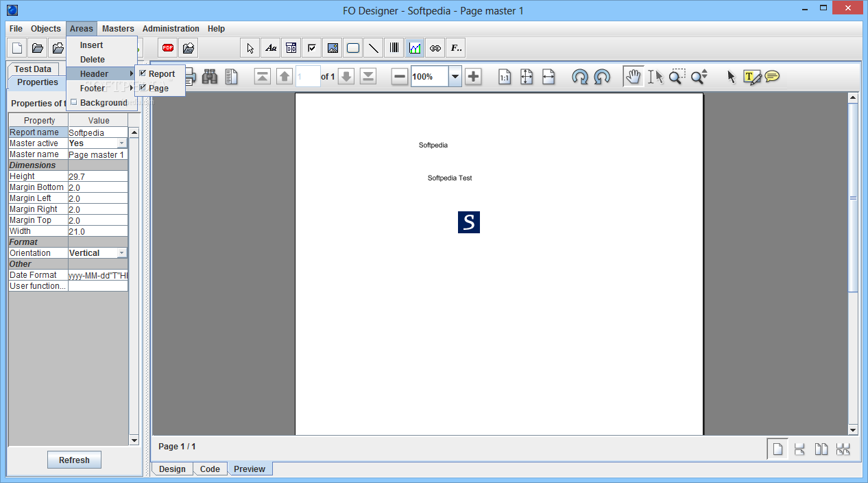868x483 pixels.
Task: Go to previous page with up arrow
Action: coord(285,77)
